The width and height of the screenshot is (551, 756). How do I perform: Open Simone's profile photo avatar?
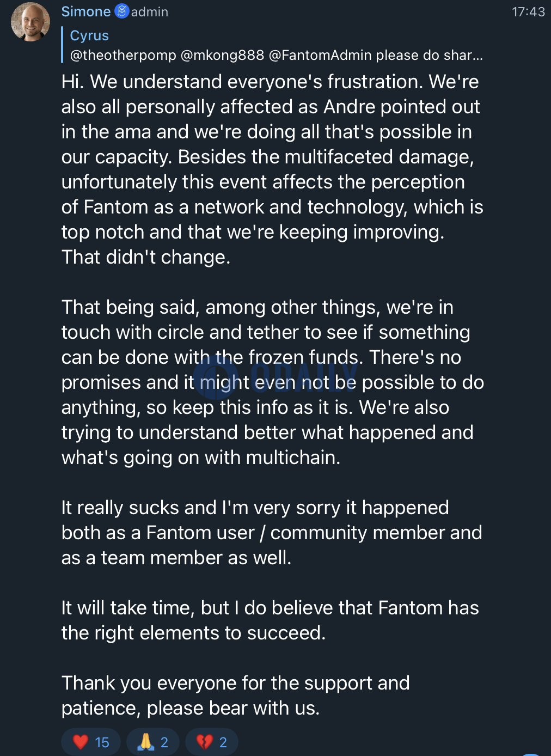click(30, 22)
